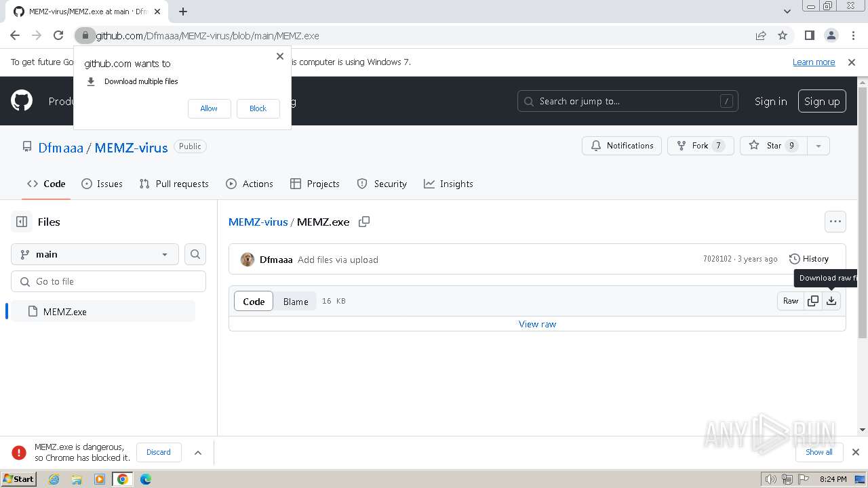
Task: Switch to the Insights tab
Action: coord(448,184)
